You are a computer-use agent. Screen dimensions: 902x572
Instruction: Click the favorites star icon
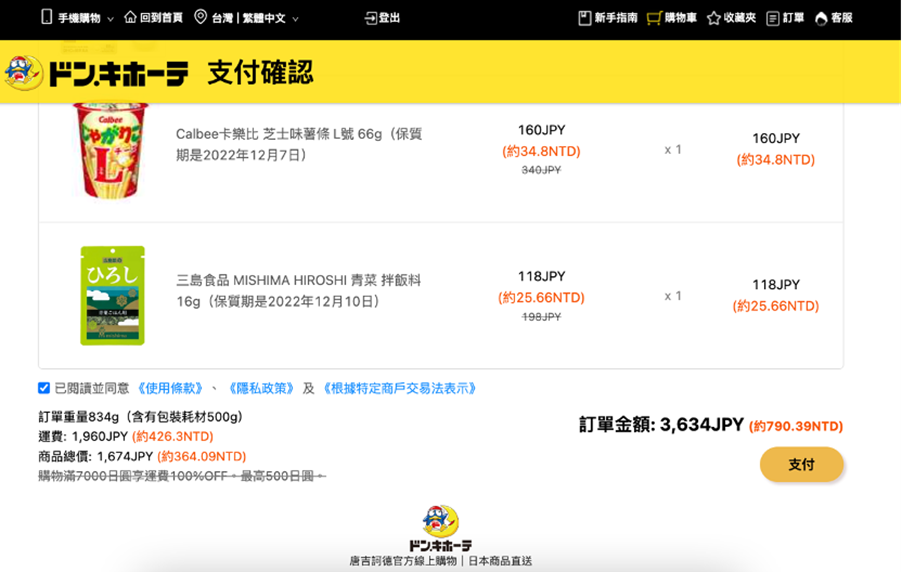tap(714, 18)
